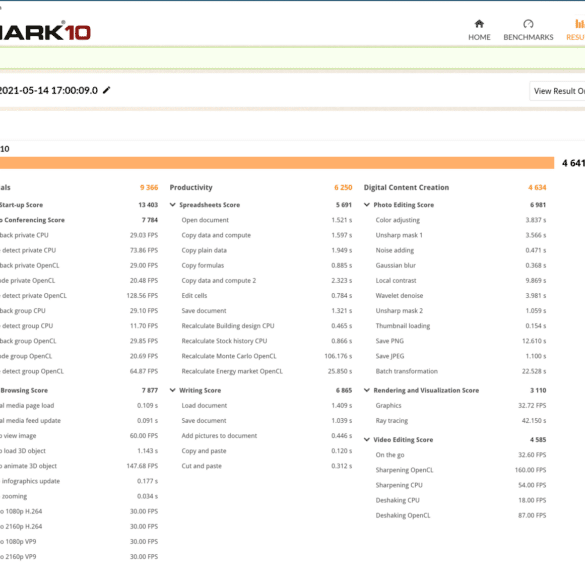Screen dimensions: 585x585
Task: Click the Productivity score 6 250
Action: (343, 187)
